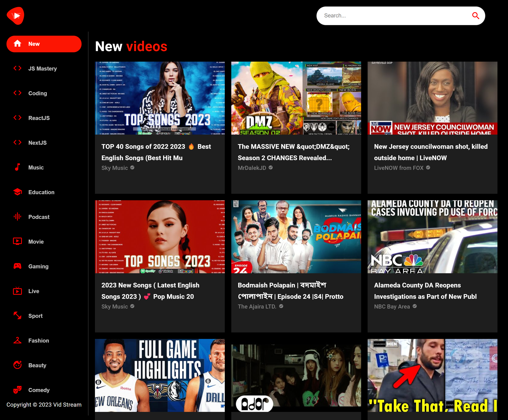Open the Movie category
508x420 pixels.
coord(36,242)
